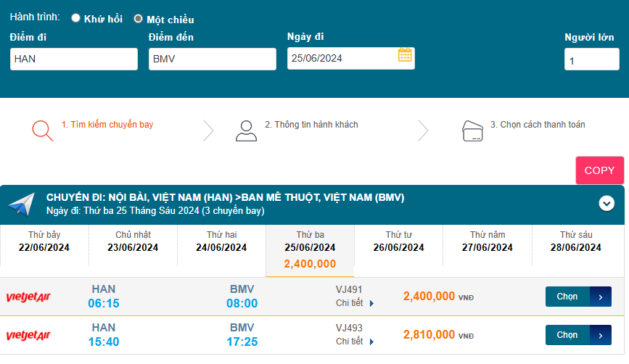The height and width of the screenshot is (364, 629).
Task: Expand Chi tiết details for flight VJ491
Action: (x=355, y=303)
